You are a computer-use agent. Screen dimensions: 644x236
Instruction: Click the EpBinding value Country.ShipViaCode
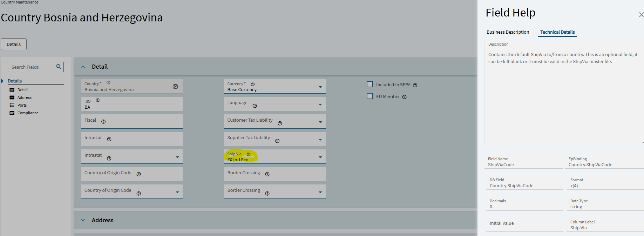coord(590,165)
